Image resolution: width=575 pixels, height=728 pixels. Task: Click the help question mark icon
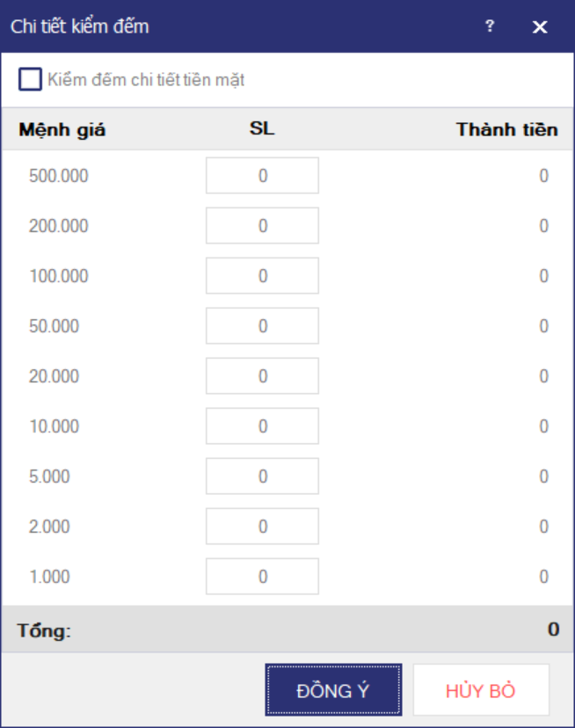490,26
